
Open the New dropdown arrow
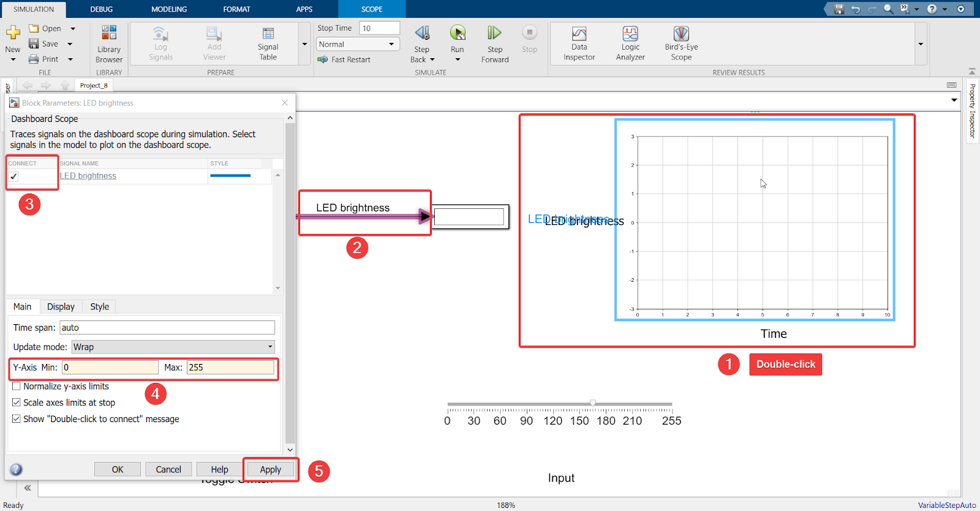tap(13, 59)
